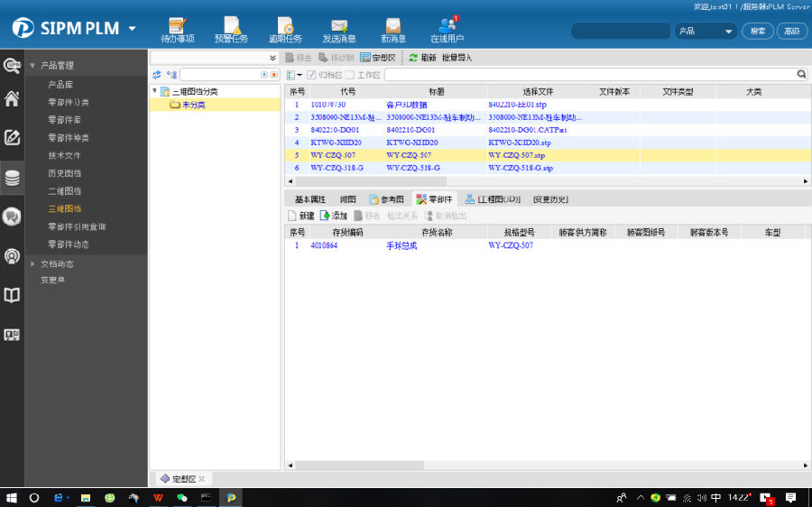Click the 预警任务 warning tasks icon
The height and width of the screenshot is (507, 812).
point(231,29)
